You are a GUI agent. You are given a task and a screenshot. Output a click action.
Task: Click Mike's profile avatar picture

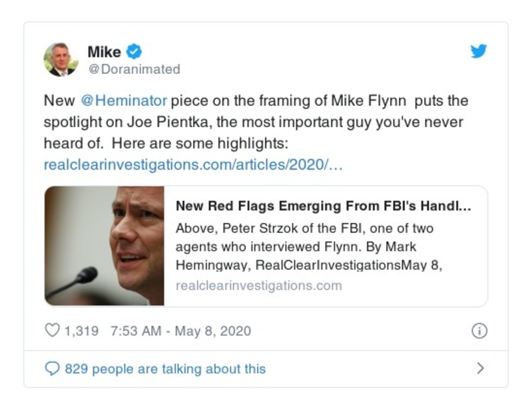[x=61, y=59]
